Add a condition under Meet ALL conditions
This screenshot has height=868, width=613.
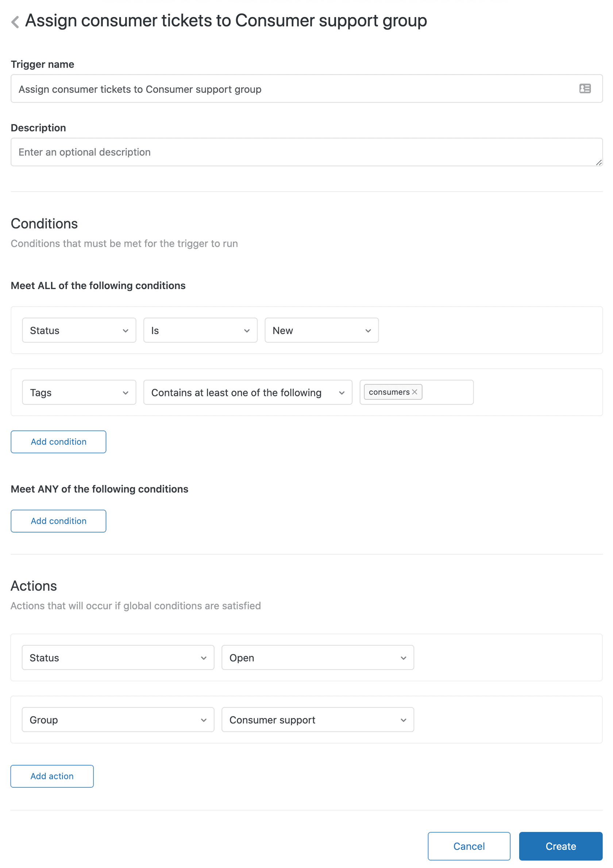click(58, 442)
